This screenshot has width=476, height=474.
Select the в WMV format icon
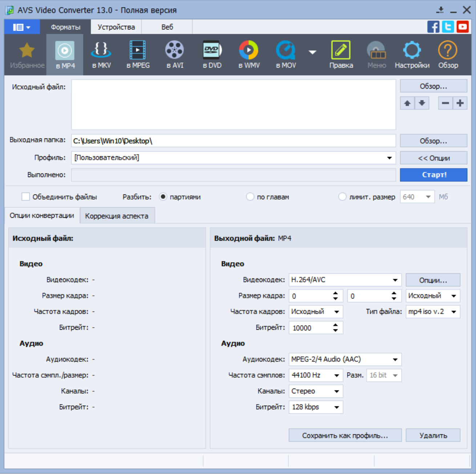pos(249,55)
